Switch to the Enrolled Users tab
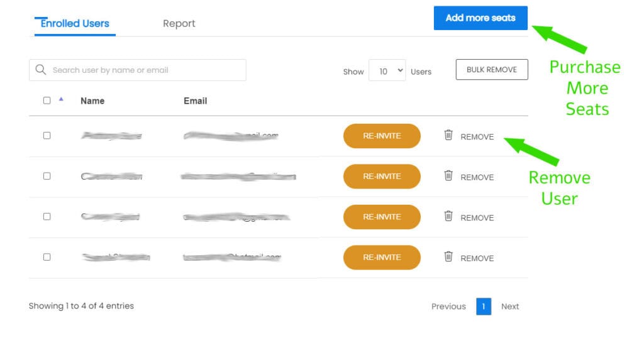644x341 pixels. (75, 24)
